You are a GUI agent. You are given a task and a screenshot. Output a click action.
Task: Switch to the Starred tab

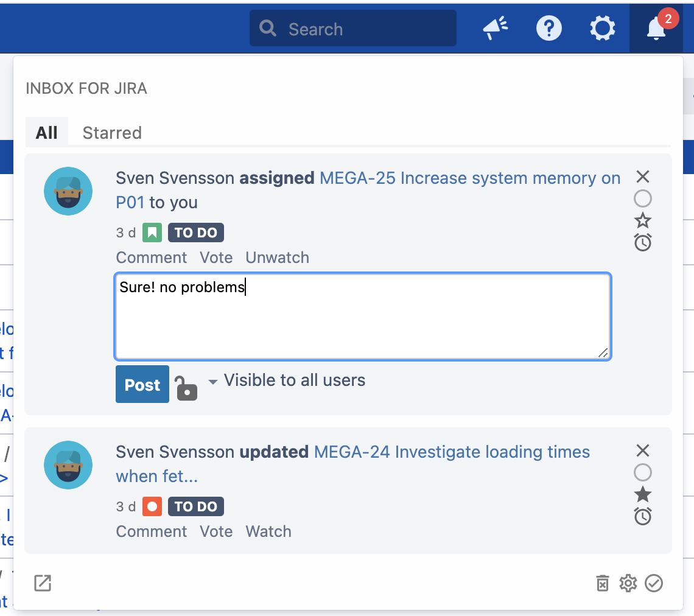click(112, 132)
